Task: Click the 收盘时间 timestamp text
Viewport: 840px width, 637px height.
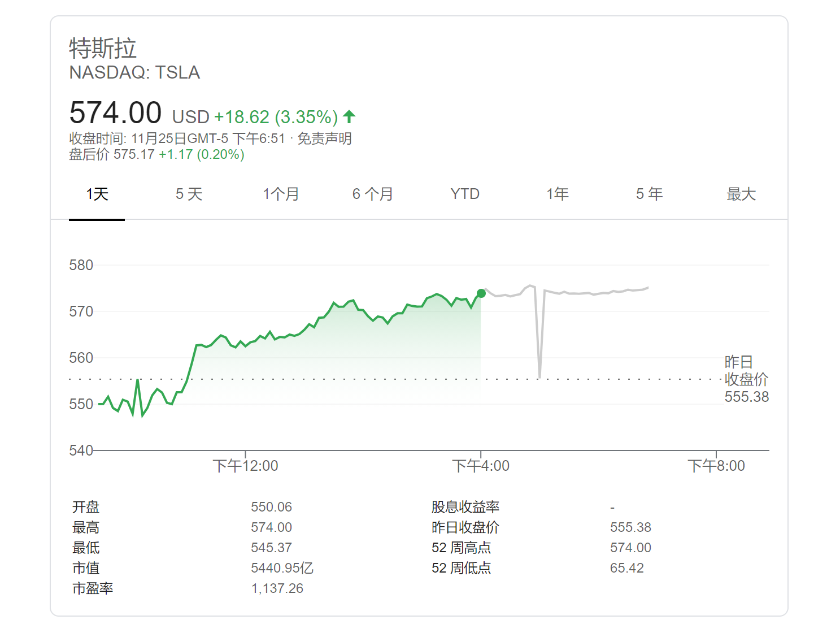Action: [177, 138]
